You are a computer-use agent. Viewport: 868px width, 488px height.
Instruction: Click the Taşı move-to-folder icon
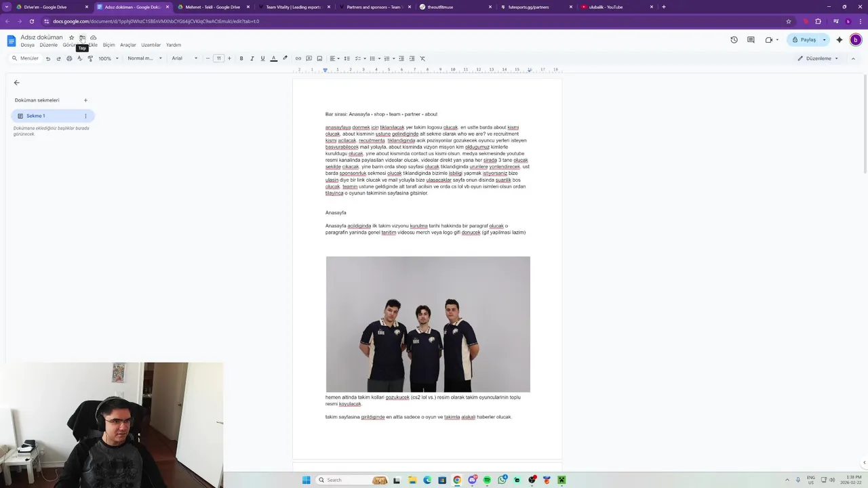tap(82, 37)
